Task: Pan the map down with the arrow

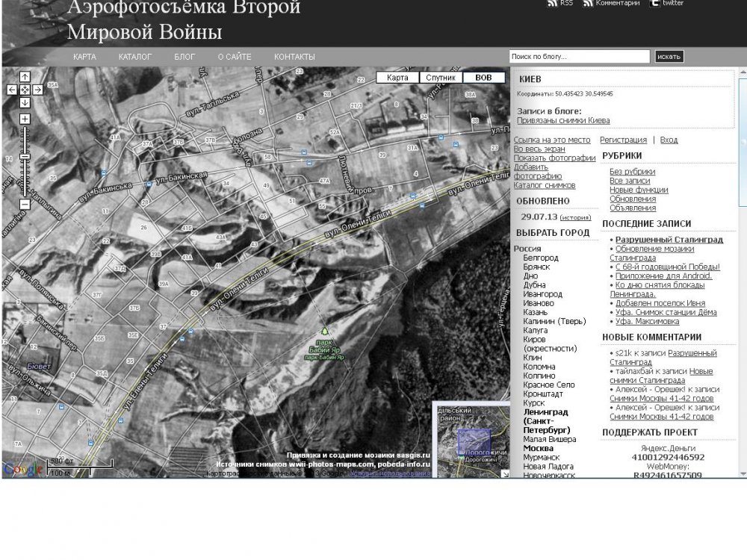Action: click(x=25, y=102)
